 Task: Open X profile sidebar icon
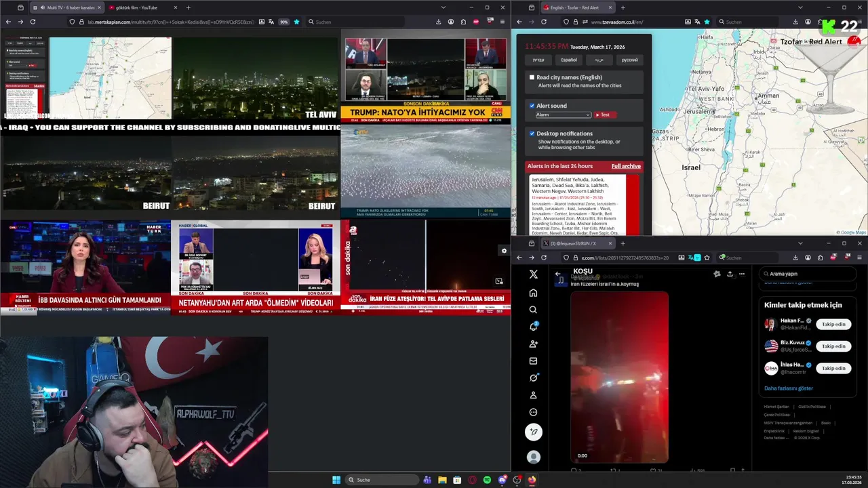coord(534,395)
